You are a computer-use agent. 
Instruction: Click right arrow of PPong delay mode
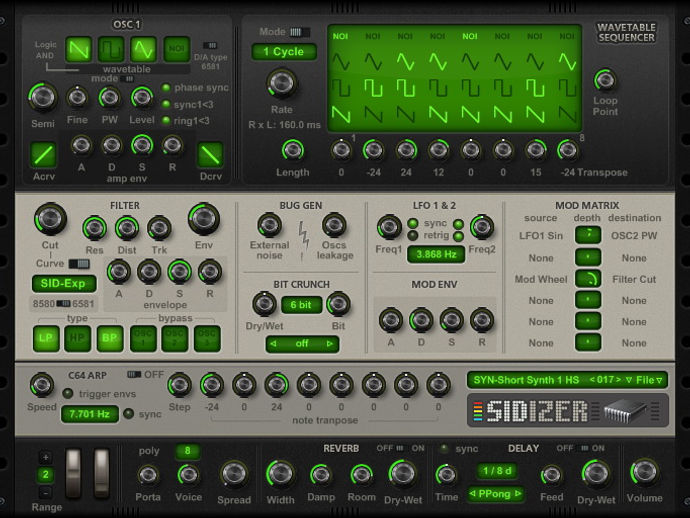[x=518, y=494]
